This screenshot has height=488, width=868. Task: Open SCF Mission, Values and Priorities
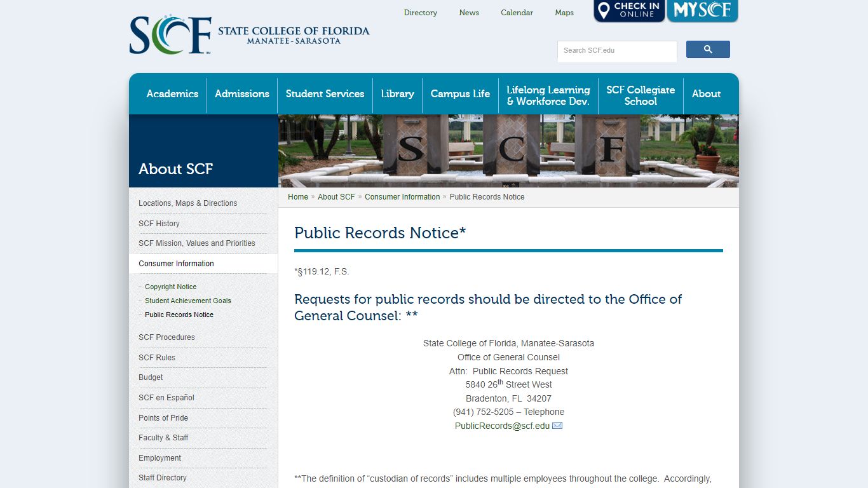point(197,243)
